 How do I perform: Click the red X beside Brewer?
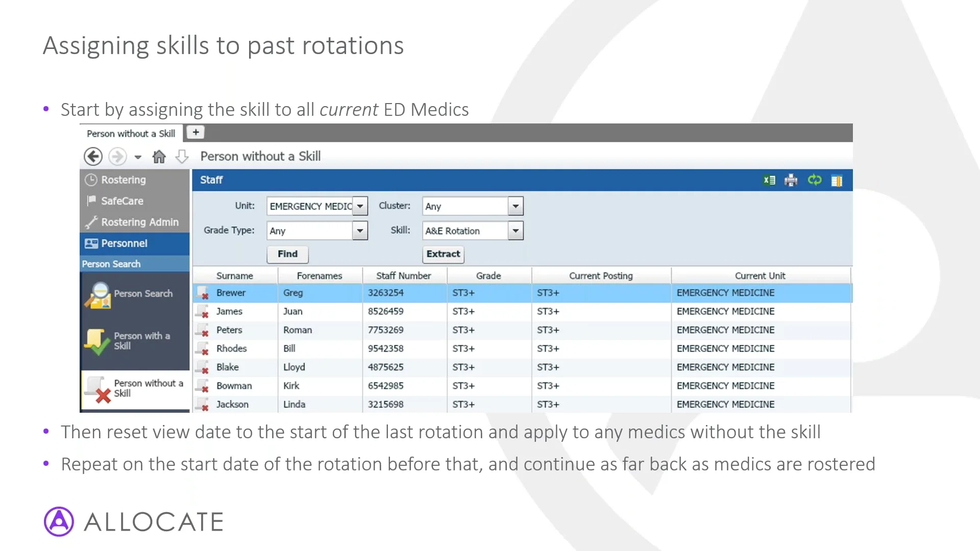point(203,295)
